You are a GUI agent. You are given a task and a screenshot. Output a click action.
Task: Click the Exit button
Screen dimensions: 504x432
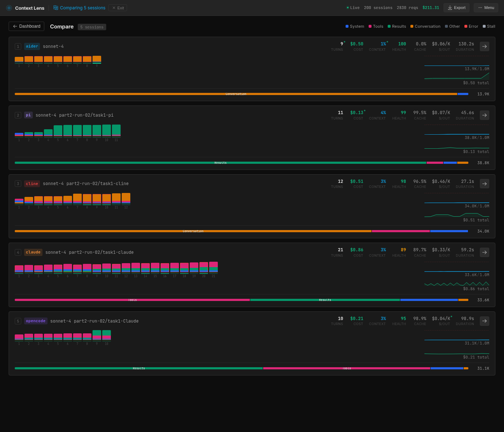(117, 8)
